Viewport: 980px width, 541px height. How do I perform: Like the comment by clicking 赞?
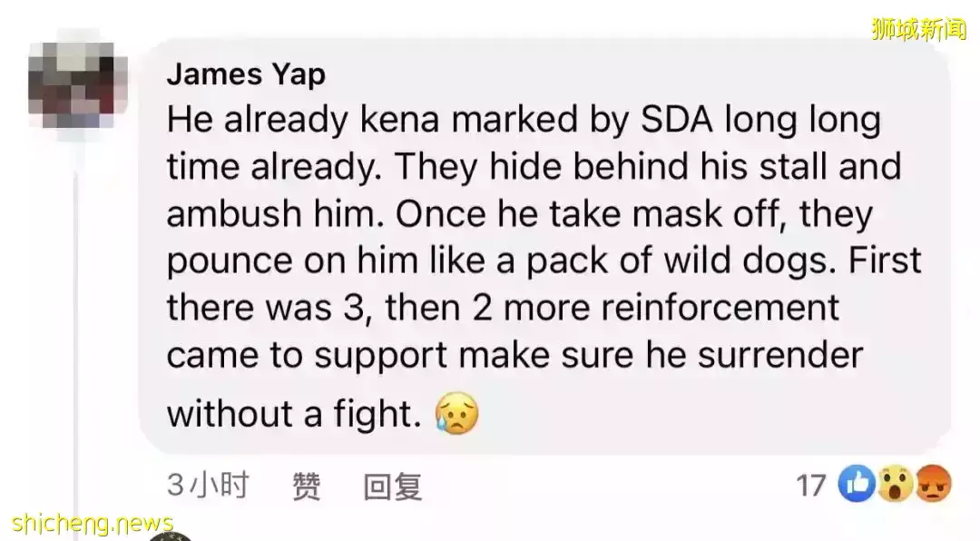click(x=304, y=487)
